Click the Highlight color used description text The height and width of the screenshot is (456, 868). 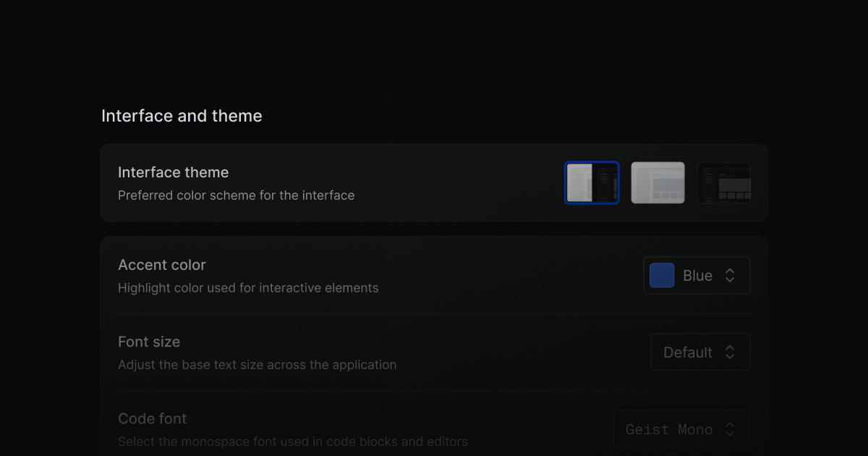pos(248,288)
